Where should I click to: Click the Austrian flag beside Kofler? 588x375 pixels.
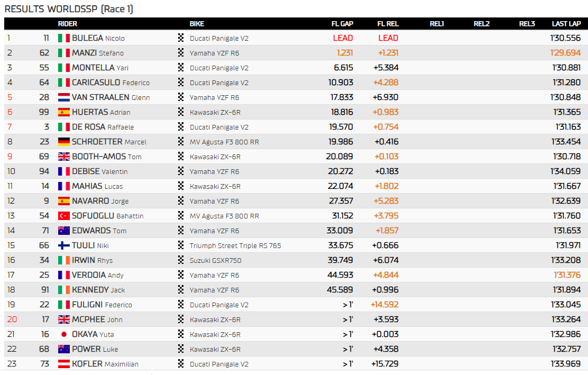[x=63, y=364]
